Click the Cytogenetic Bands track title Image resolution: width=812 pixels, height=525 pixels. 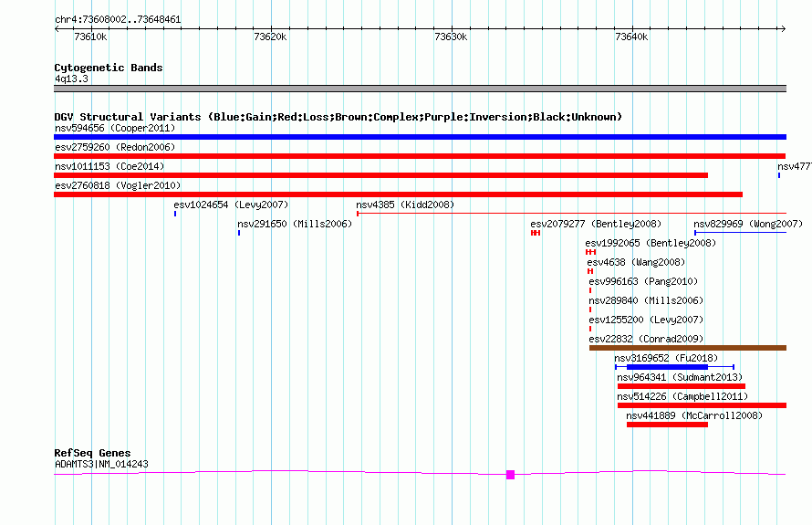pyautogui.click(x=109, y=68)
